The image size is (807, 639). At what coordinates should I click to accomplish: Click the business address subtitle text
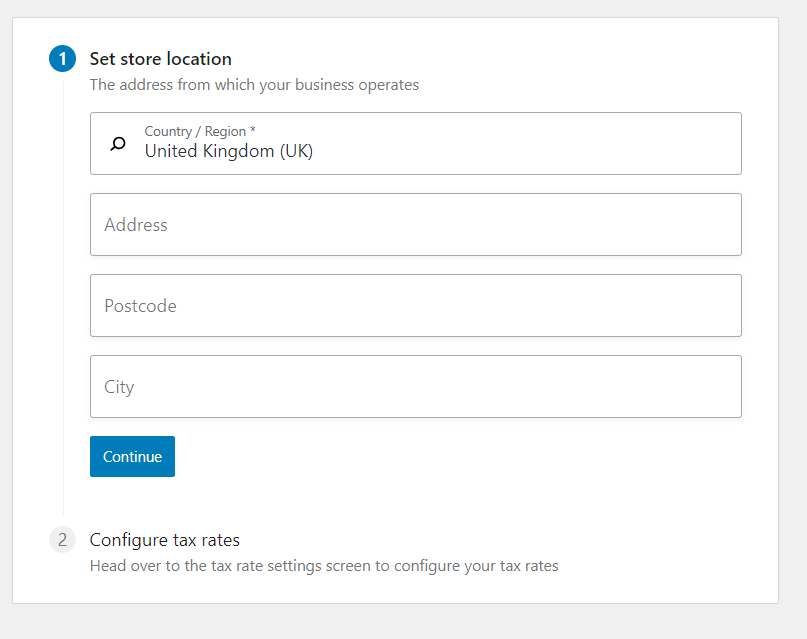coord(254,84)
